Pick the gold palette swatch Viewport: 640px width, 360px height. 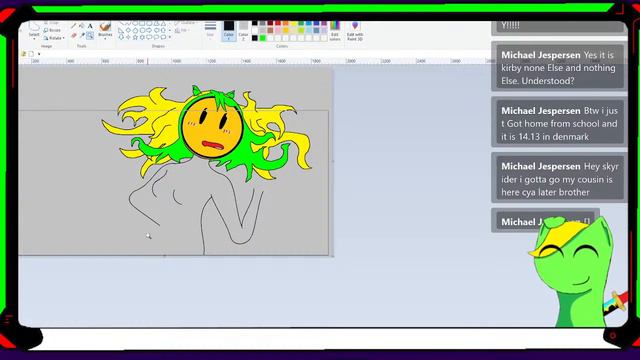(285, 30)
